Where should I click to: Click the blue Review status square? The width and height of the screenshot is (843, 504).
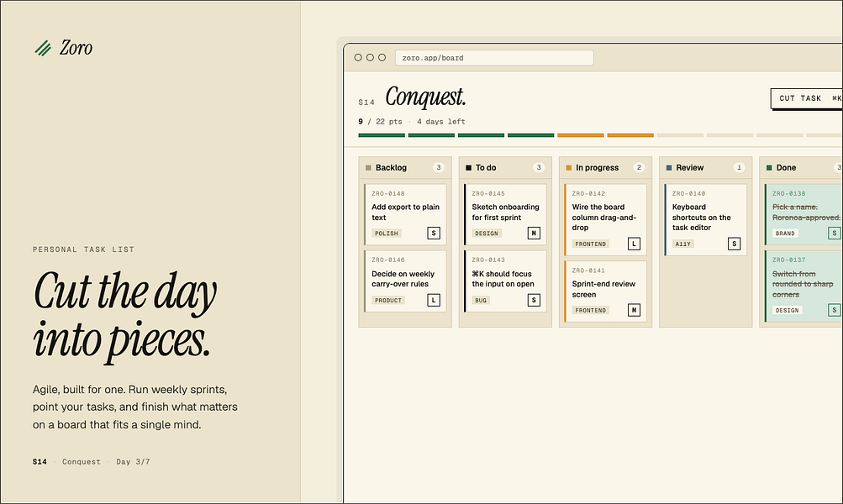(x=669, y=168)
